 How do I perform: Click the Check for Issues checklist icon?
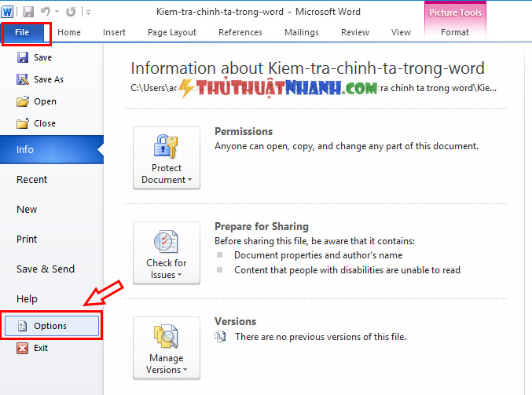[x=166, y=241]
